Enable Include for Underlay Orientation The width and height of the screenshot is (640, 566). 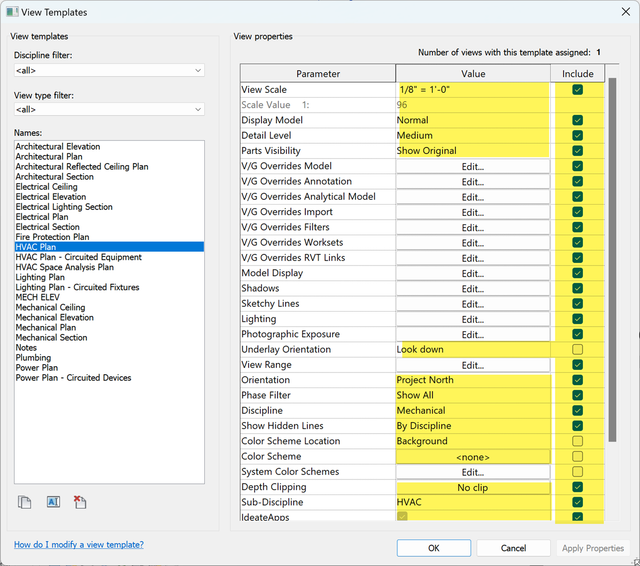pos(577,350)
